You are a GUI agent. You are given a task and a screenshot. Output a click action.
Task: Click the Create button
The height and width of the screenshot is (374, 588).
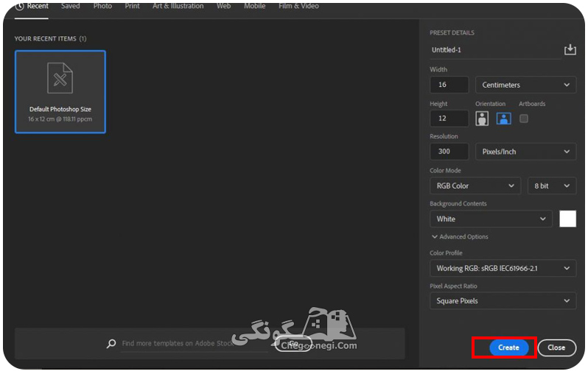(508, 347)
